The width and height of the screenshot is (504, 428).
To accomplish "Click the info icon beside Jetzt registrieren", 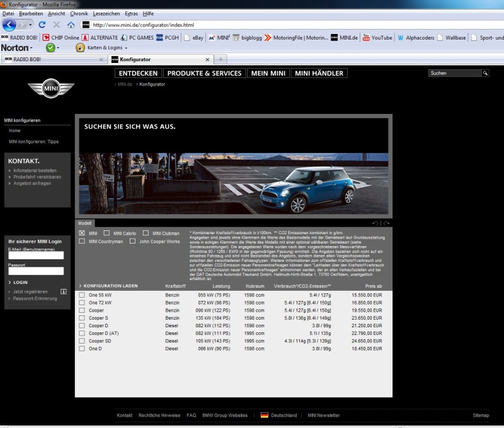I will click(63, 291).
